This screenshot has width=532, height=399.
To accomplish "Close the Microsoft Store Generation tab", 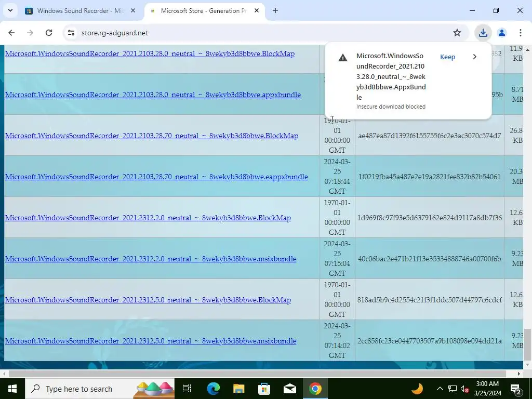I will (257, 10).
